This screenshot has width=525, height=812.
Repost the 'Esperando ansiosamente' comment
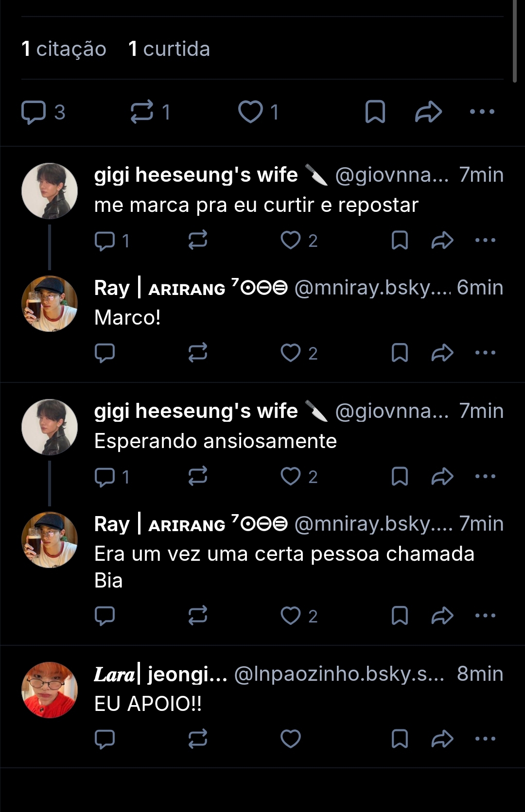tap(198, 477)
